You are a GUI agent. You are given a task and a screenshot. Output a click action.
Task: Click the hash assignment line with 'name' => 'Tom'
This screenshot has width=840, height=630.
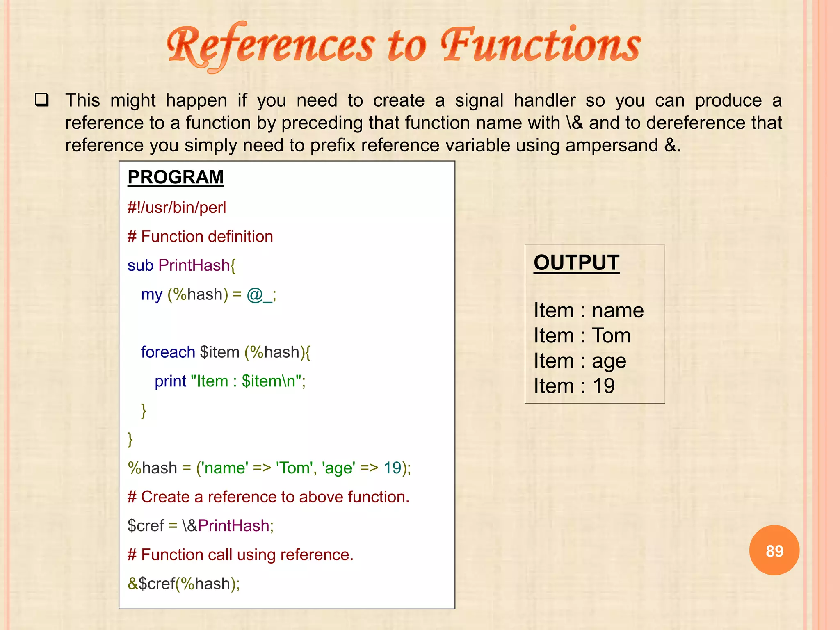coord(269,468)
